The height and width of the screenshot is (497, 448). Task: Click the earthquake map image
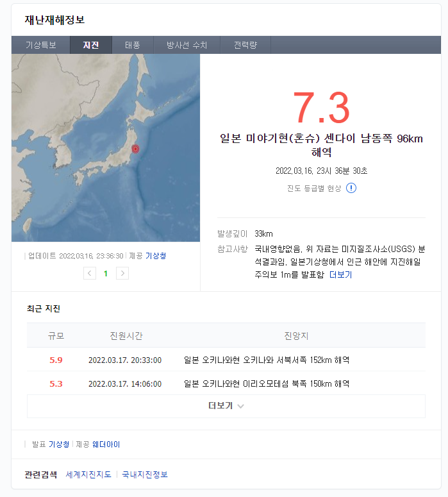tap(106, 147)
